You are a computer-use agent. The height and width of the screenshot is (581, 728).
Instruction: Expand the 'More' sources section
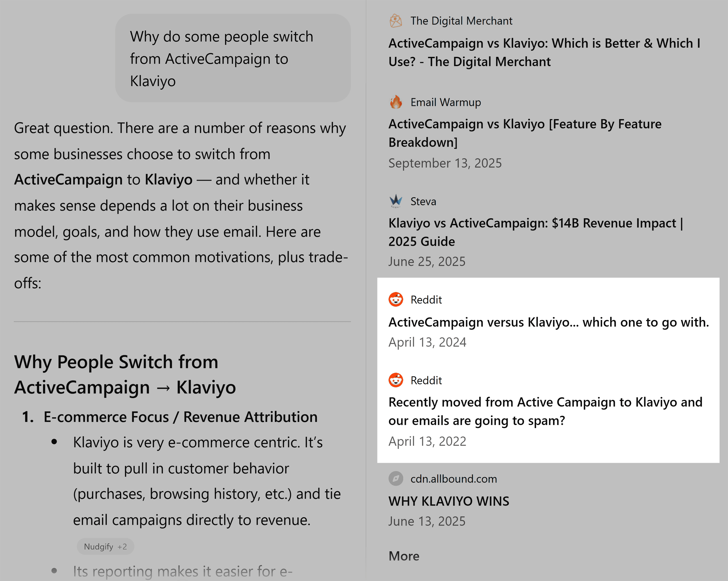(x=404, y=556)
